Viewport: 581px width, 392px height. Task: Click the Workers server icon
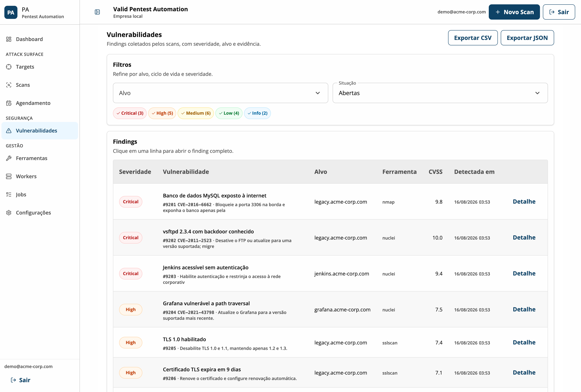pos(9,176)
